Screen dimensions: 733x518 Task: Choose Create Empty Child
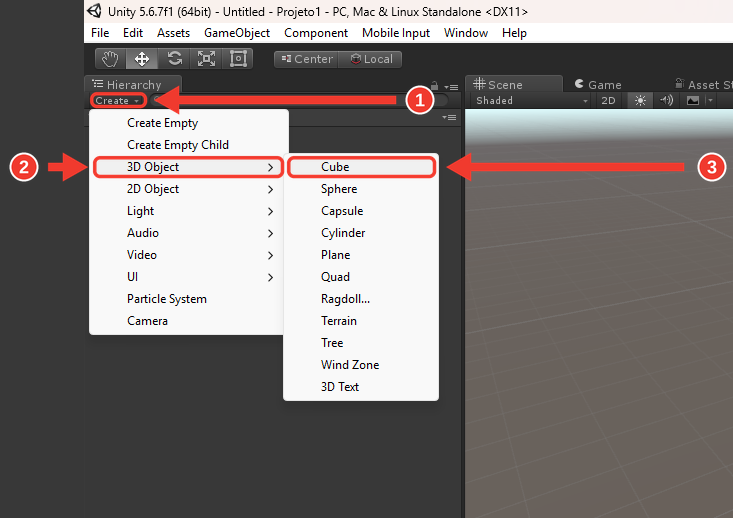(188, 145)
